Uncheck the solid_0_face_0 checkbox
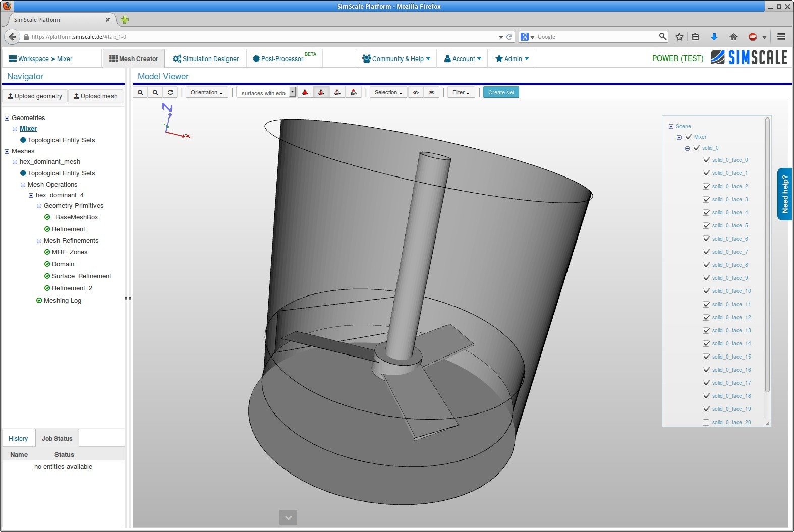Viewport: 794px width, 532px height. coord(706,160)
